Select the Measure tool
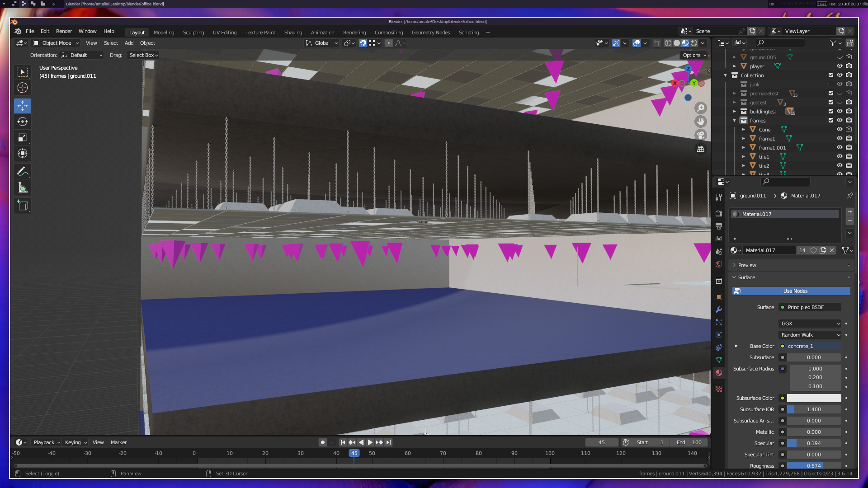The width and height of the screenshot is (868, 488). click(x=23, y=188)
